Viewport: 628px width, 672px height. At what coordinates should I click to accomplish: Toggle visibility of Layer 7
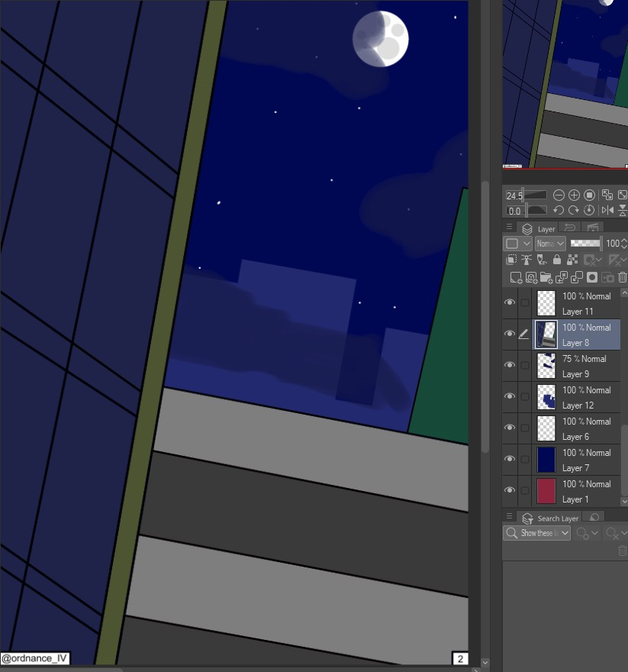[x=510, y=459]
